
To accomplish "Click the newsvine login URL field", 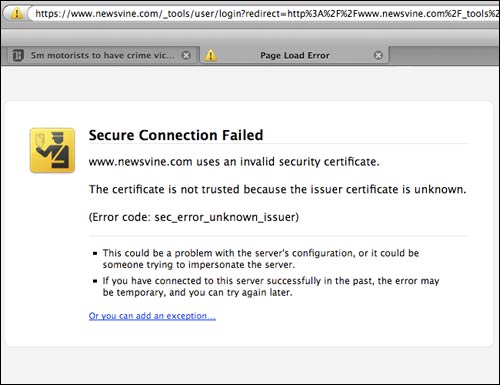I will [x=265, y=14].
